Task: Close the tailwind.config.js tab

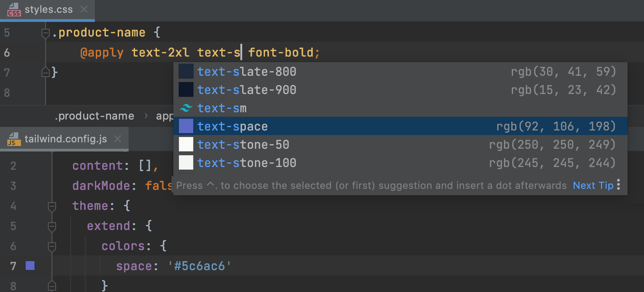Action: point(118,139)
